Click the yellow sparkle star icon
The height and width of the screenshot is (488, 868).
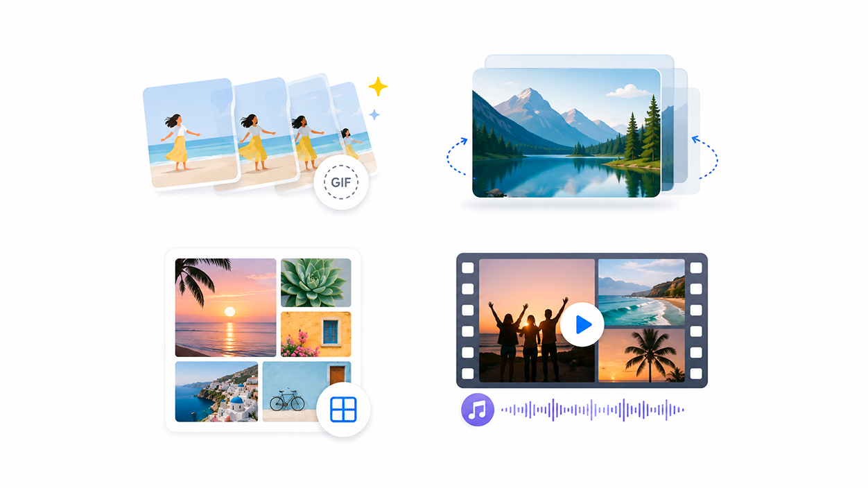378,86
